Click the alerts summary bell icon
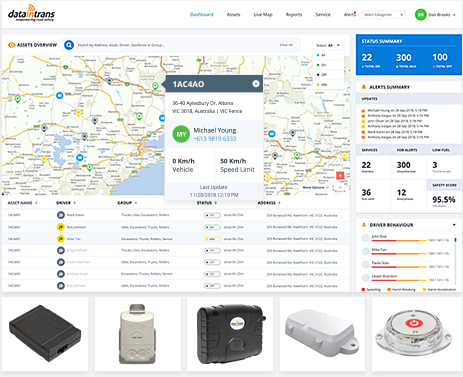The height and width of the screenshot is (377, 463). (364, 87)
